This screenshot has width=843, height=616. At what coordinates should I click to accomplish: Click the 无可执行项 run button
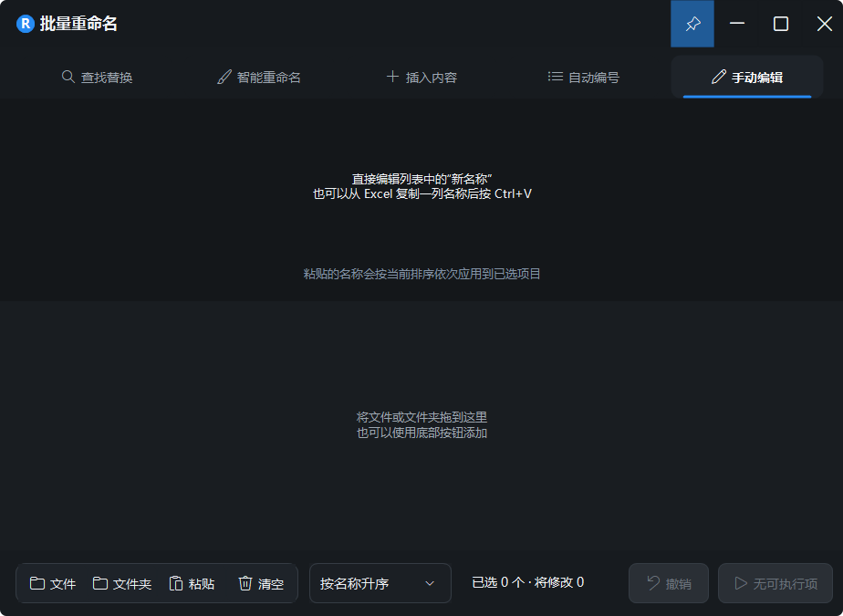[x=775, y=584]
